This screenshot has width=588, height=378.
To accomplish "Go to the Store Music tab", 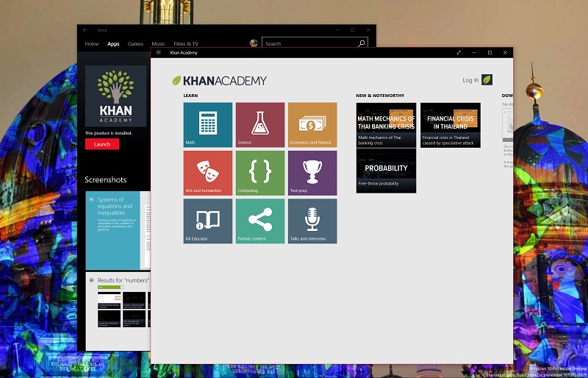I will 158,43.
